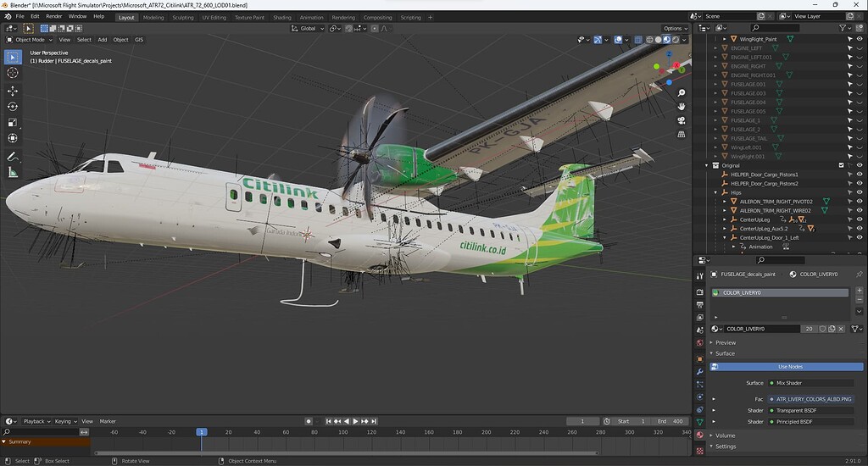Toggle X-ray view
This screenshot has height=466, width=868.
[637, 40]
